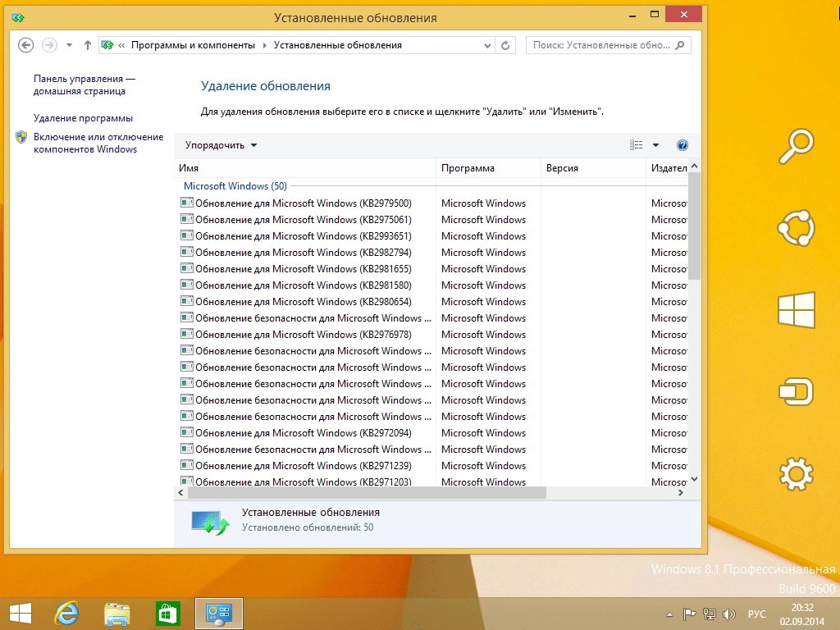
Task: Sort by the Версия column header
Action: pos(593,168)
